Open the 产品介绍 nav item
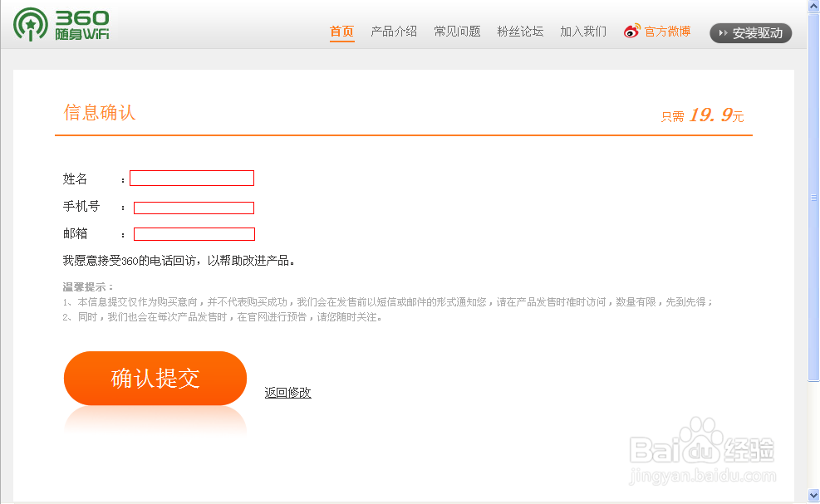Image resolution: width=820 pixels, height=504 pixels. coord(394,32)
